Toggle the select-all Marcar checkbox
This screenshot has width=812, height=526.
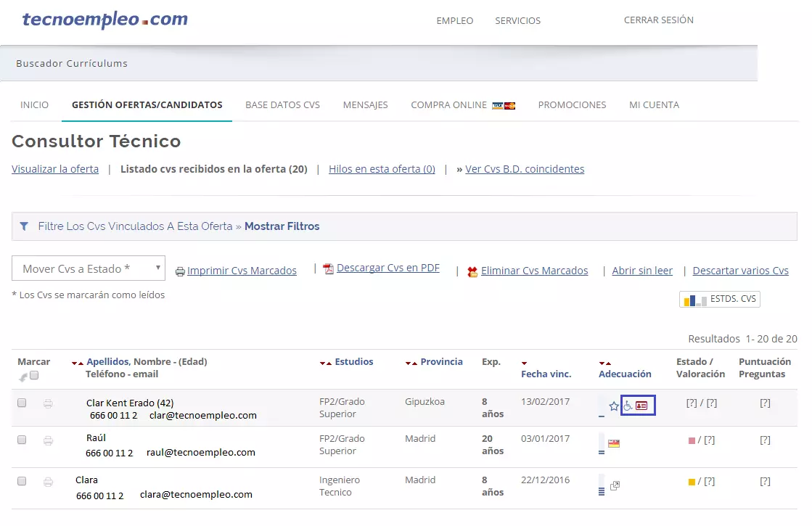pyautogui.click(x=34, y=375)
